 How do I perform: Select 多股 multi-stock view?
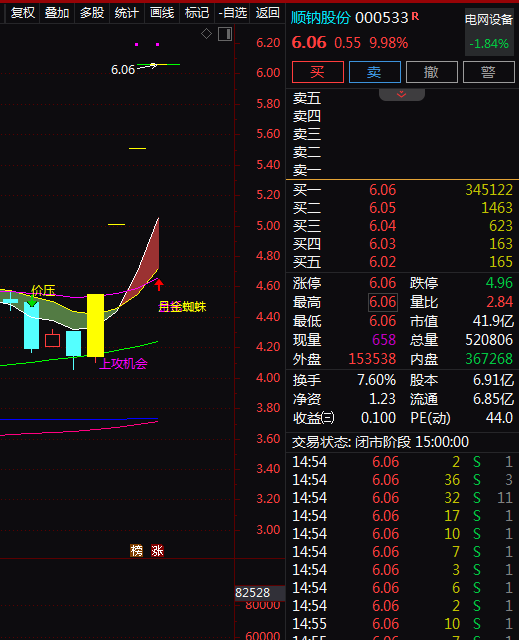tap(92, 13)
